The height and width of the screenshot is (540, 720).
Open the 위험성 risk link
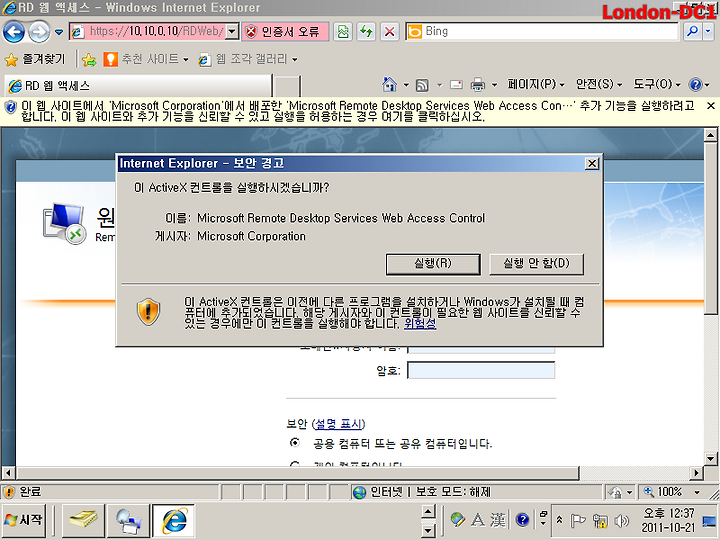[x=420, y=324]
